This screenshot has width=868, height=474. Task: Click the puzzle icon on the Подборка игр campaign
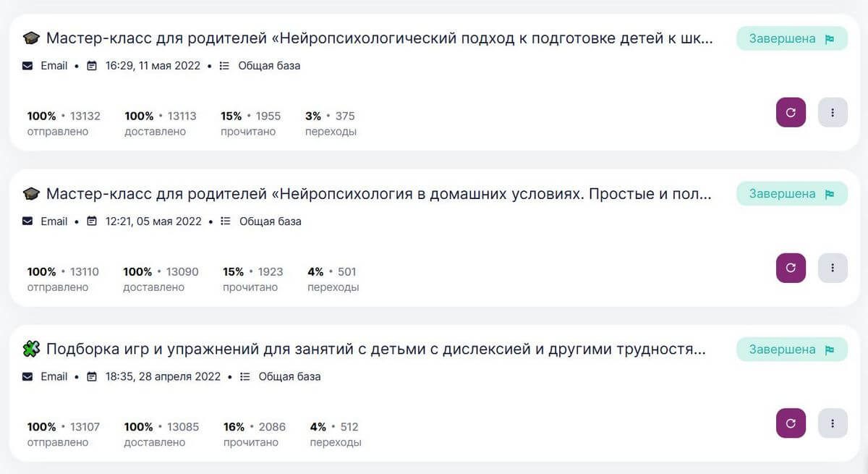pyautogui.click(x=31, y=350)
